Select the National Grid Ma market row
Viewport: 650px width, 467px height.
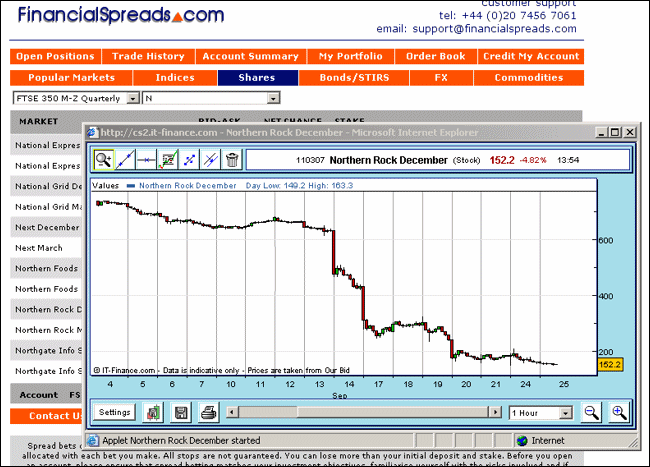point(46,207)
